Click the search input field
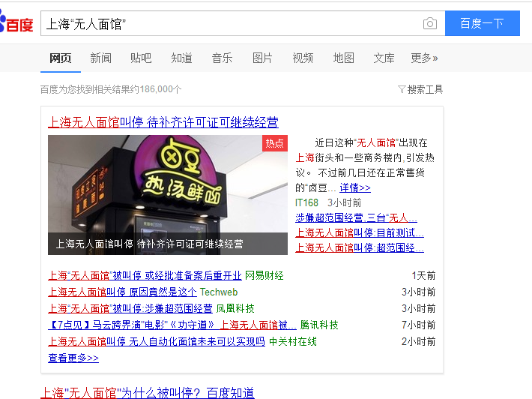 tap(232, 23)
